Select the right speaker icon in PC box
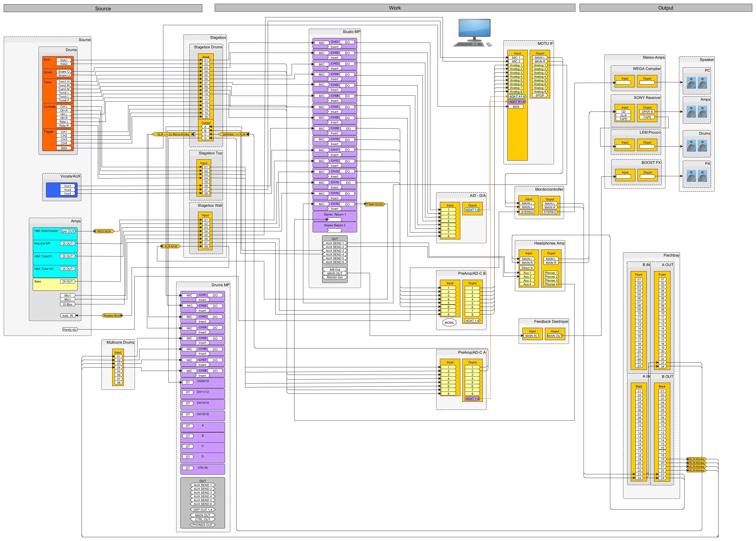This screenshot has width=756, height=541. 702,83
